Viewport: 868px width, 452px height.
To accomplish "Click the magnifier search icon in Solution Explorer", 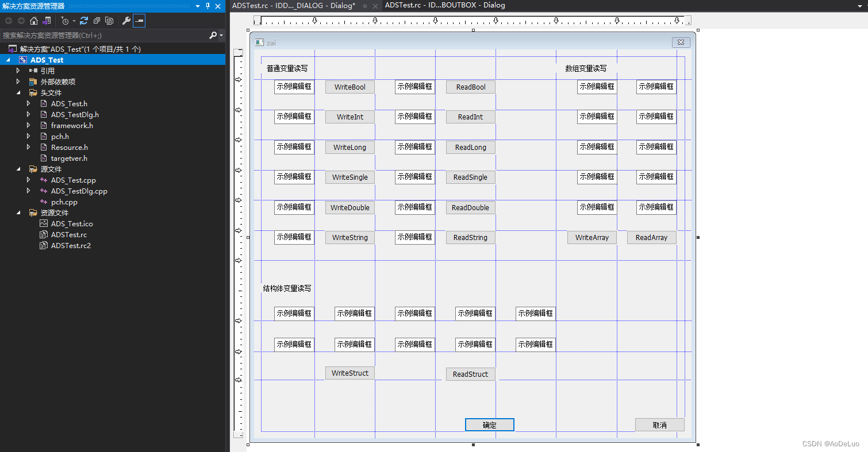I will click(x=213, y=35).
